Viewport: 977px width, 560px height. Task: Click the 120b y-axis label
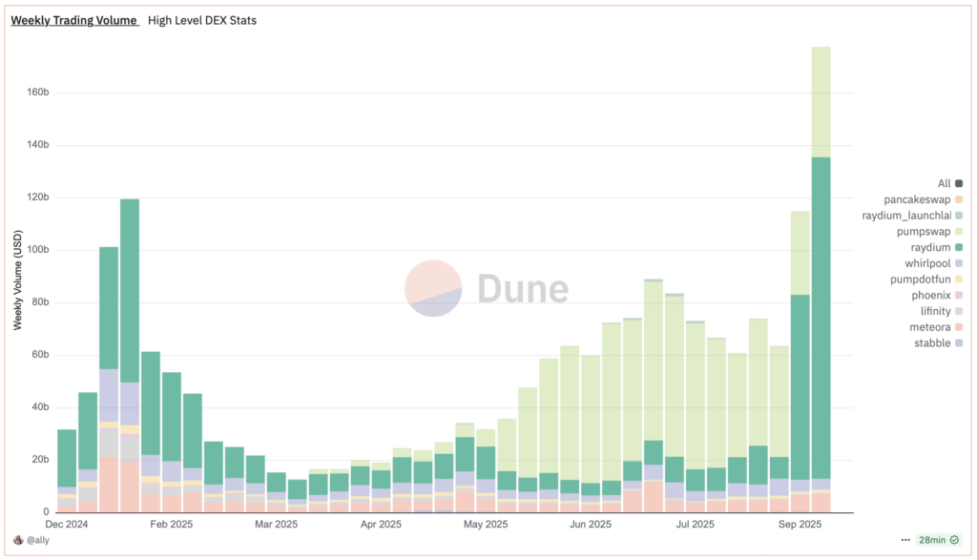(x=37, y=197)
